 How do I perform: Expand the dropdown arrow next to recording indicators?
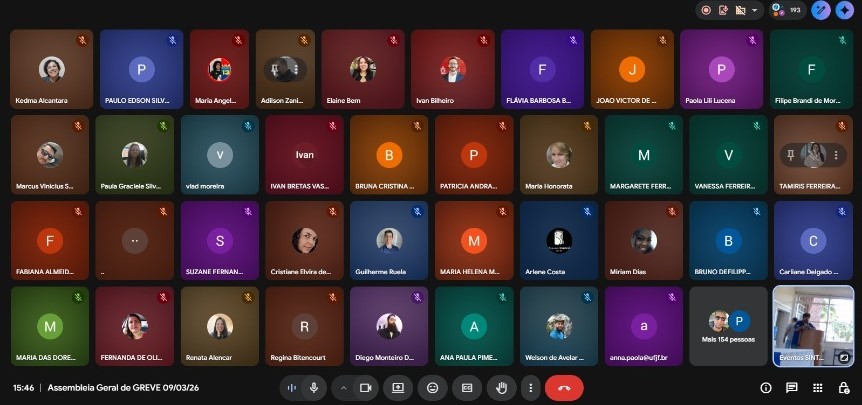(x=754, y=10)
